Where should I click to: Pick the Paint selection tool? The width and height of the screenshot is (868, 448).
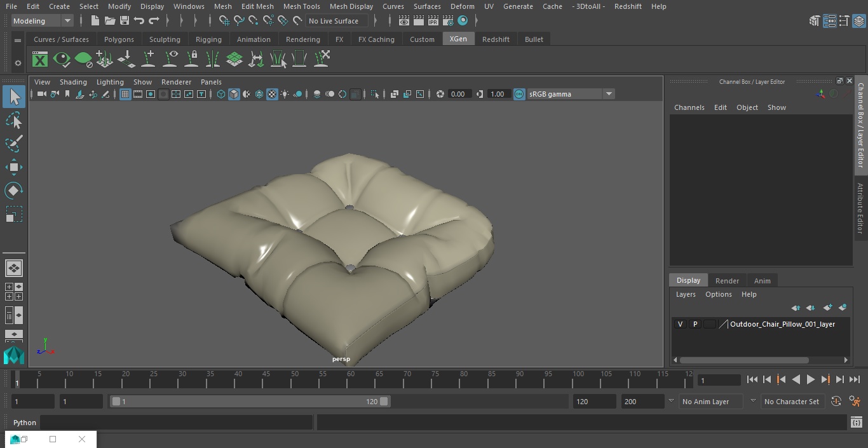click(x=13, y=144)
